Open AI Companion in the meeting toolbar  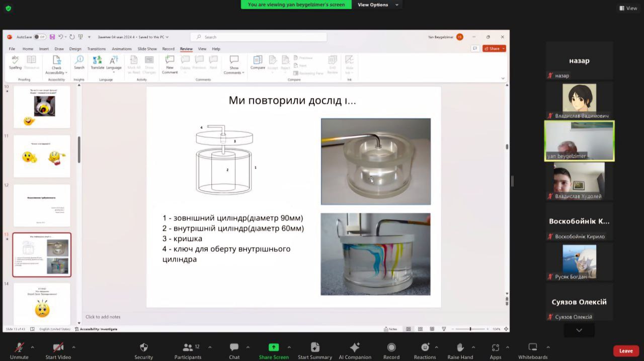[x=355, y=347]
